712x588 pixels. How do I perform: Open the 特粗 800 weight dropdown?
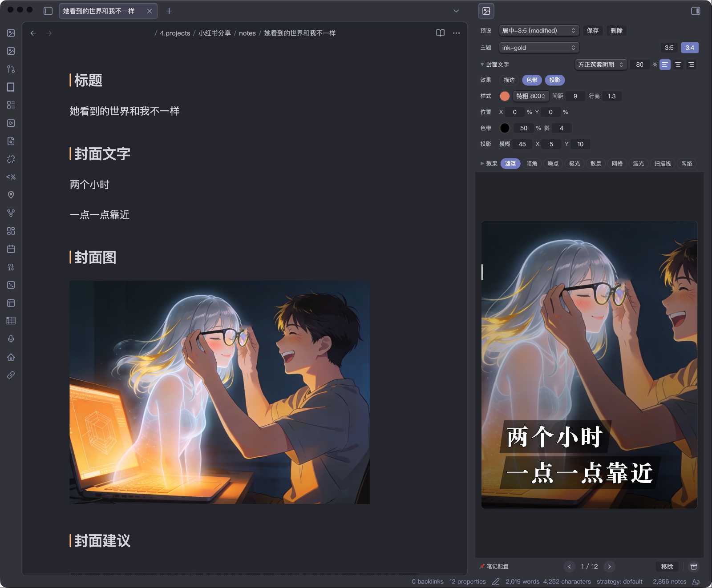tap(531, 96)
